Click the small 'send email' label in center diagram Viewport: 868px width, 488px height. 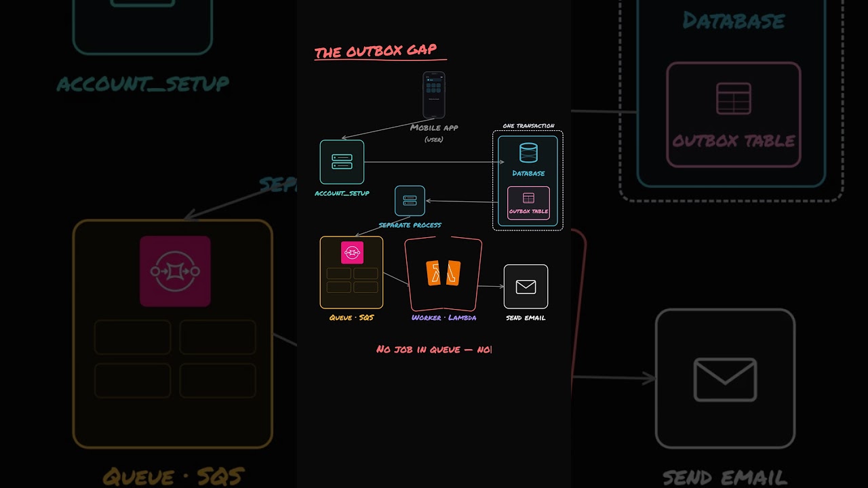click(x=526, y=318)
